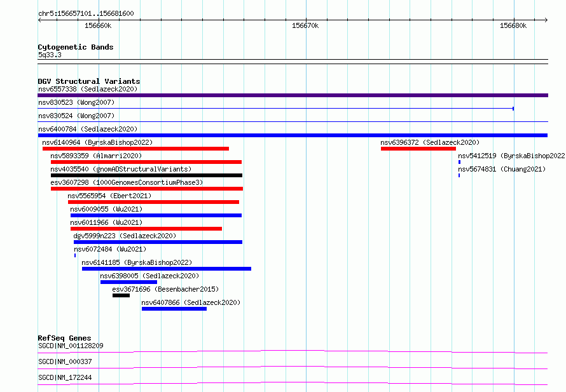Image resolution: width=566 pixels, height=392 pixels.
Task: Select SGCD|NM_001128209 gene label
Action: point(71,346)
